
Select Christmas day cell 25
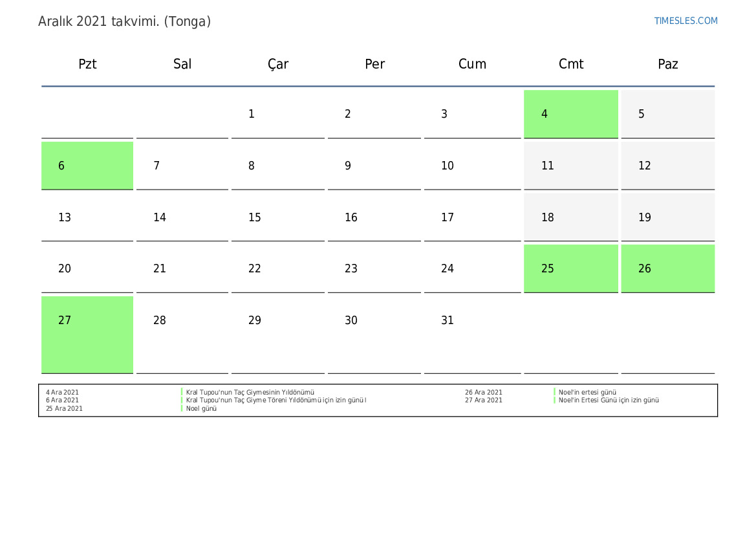(x=571, y=268)
